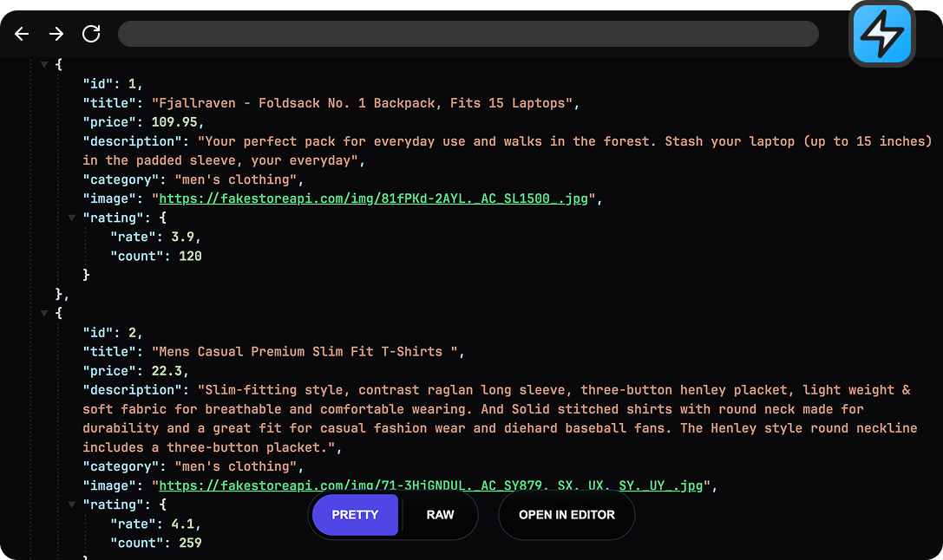Collapse the second product object (id 2)
943x560 pixels.
point(44,314)
